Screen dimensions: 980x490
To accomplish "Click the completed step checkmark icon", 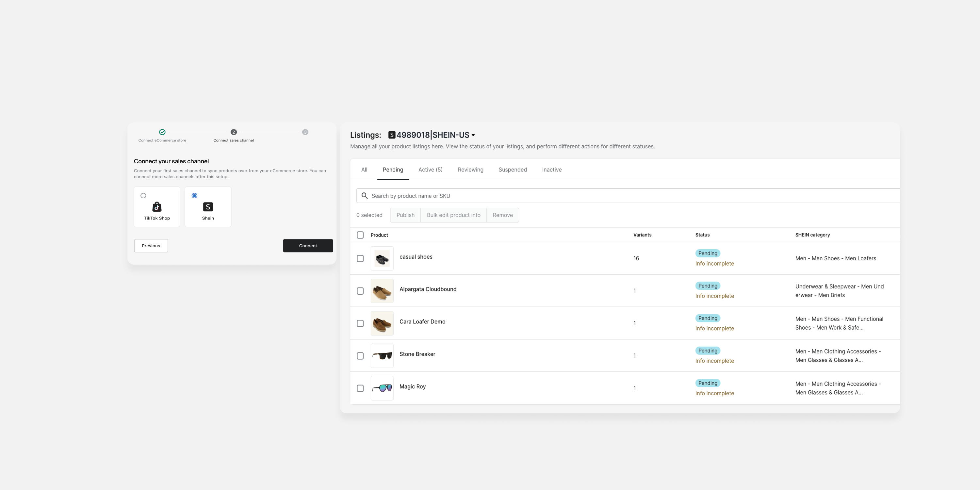I will tap(162, 132).
